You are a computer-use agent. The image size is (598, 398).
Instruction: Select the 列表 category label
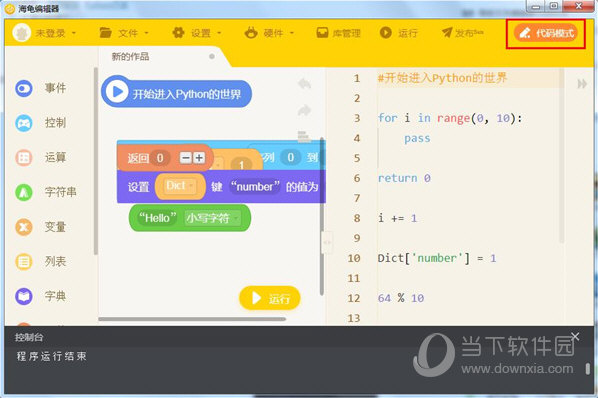pos(55,262)
